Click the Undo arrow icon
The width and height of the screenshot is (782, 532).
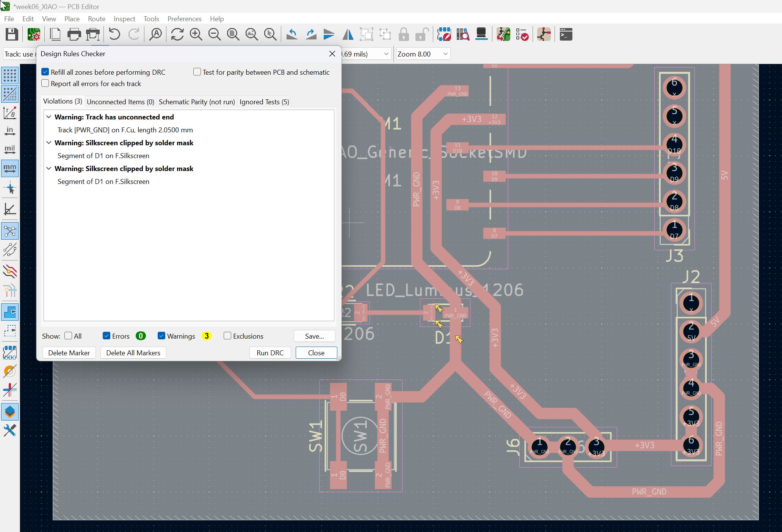point(114,35)
